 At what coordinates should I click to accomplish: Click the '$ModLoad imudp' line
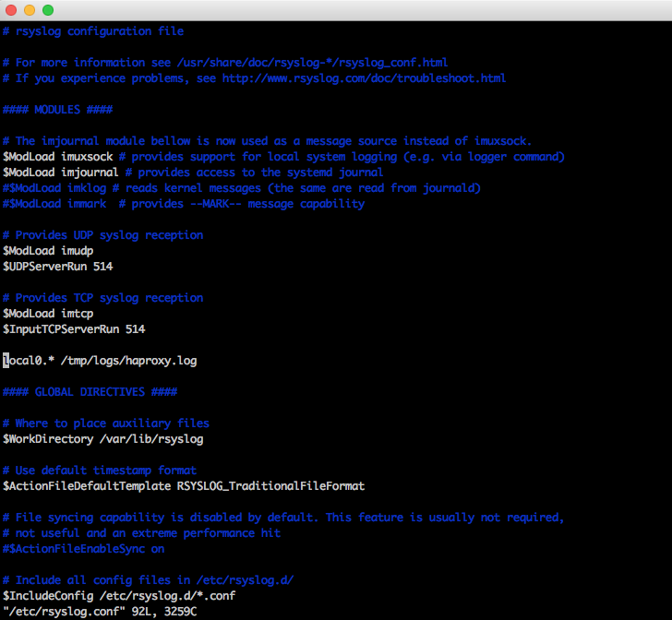click(x=48, y=251)
